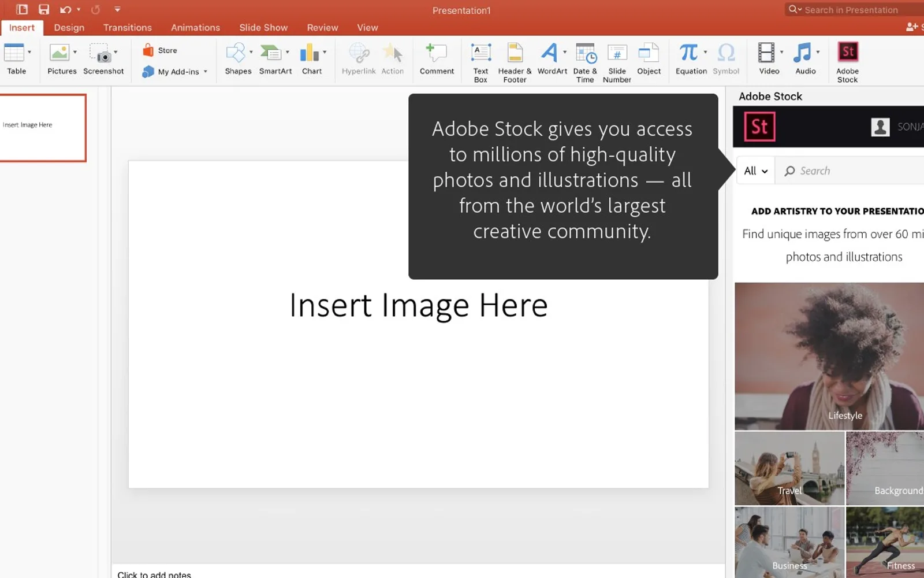Screen dimensions: 924x578
Task: Open the My Add-ins dropdown
Action: 174,71
